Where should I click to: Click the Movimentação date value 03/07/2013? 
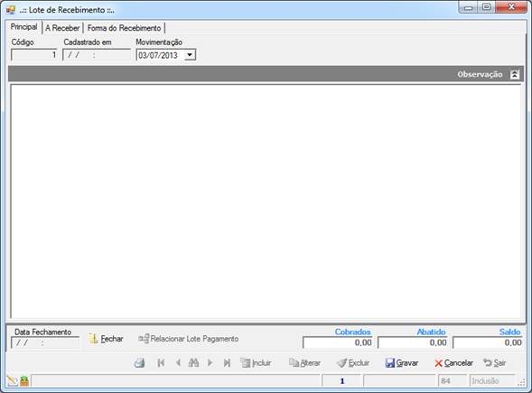[158, 55]
